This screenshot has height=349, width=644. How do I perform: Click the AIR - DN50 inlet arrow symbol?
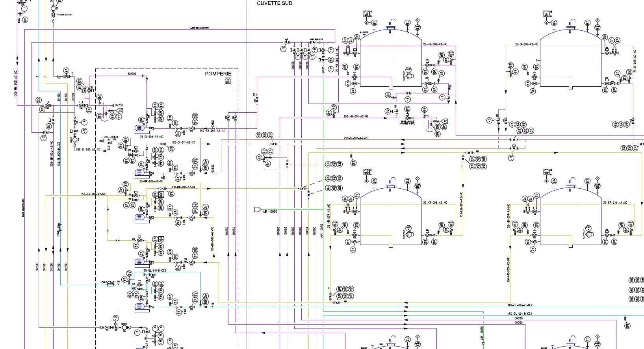click(x=258, y=209)
